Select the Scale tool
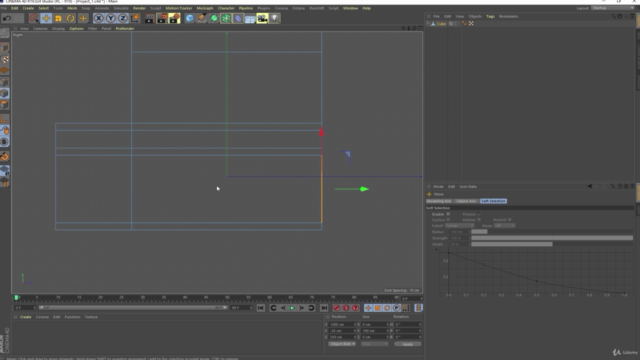This screenshot has height=360, width=640. 58,18
